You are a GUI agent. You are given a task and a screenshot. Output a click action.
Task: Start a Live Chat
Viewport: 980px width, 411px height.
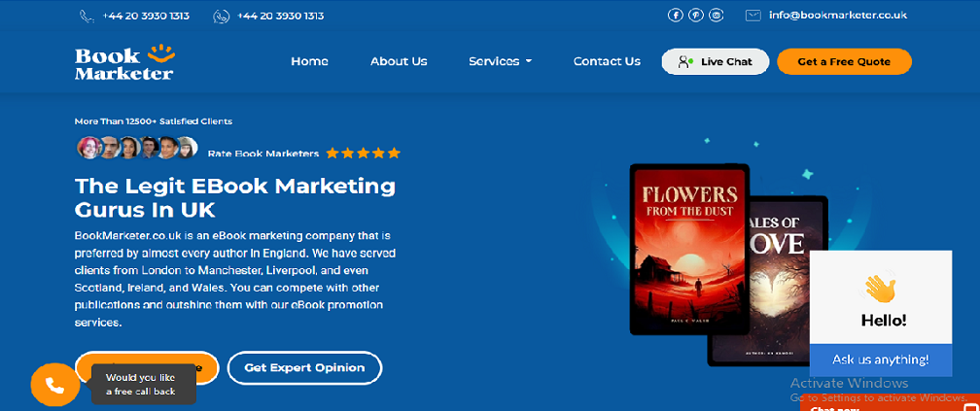(x=716, y=61)
